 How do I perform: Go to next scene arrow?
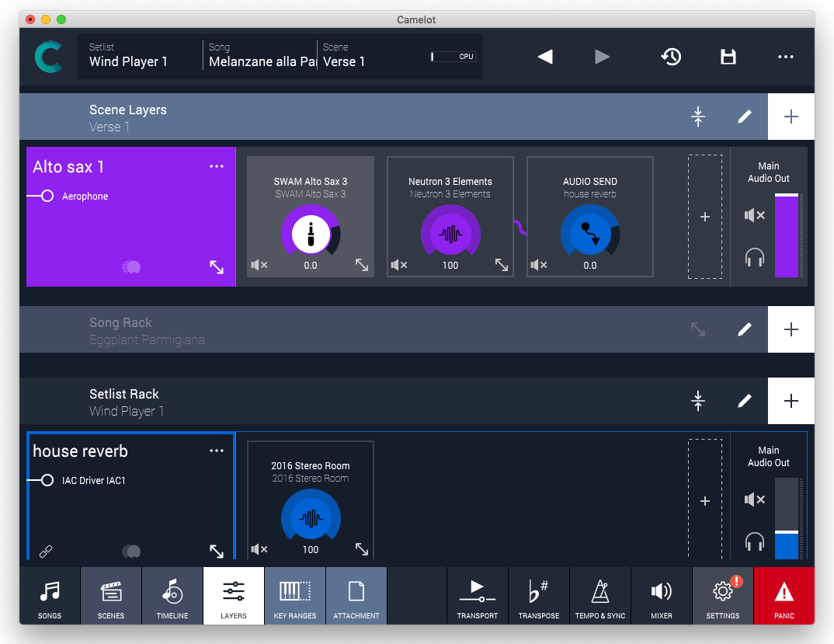[x=602, y=57]
